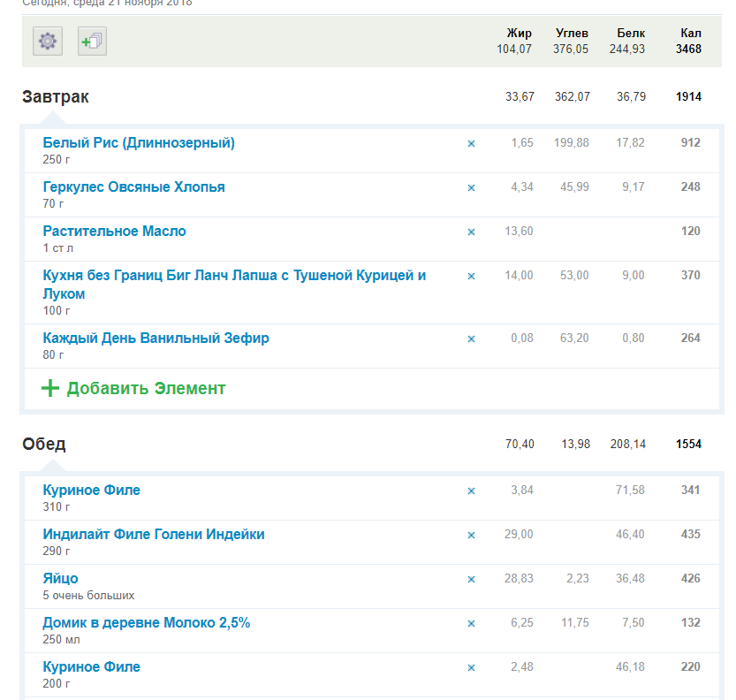Delete the 310 г Куриное Филе entry
The height and width of the screenshot is (700, 736).
tap(471, 491)
